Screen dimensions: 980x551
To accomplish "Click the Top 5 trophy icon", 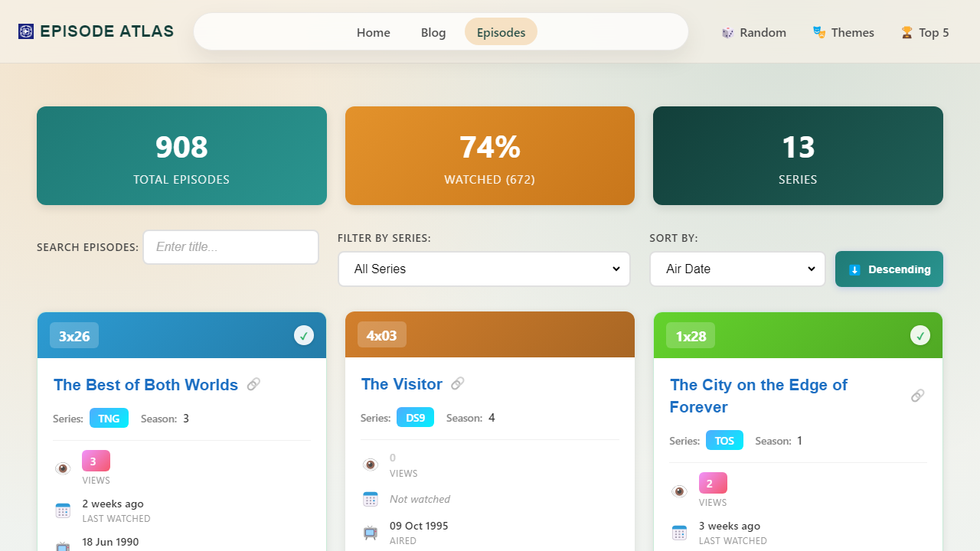I will (x=906, y=32).
